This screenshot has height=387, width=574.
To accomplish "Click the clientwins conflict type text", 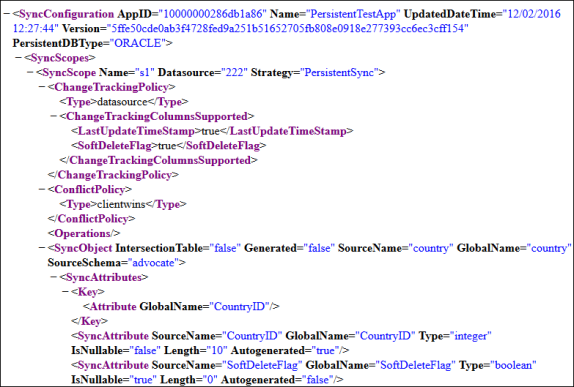I will point(121,204).
